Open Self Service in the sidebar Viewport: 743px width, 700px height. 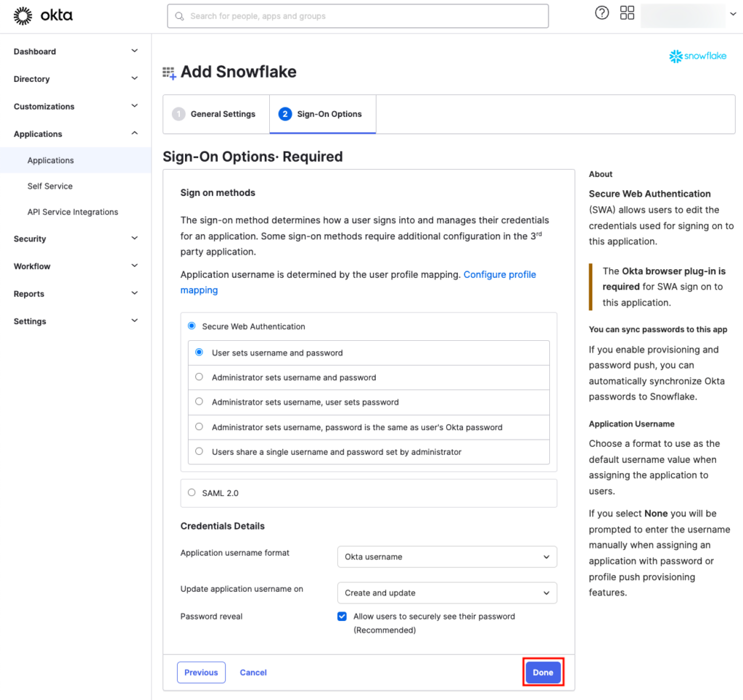(x=49, y=186)
